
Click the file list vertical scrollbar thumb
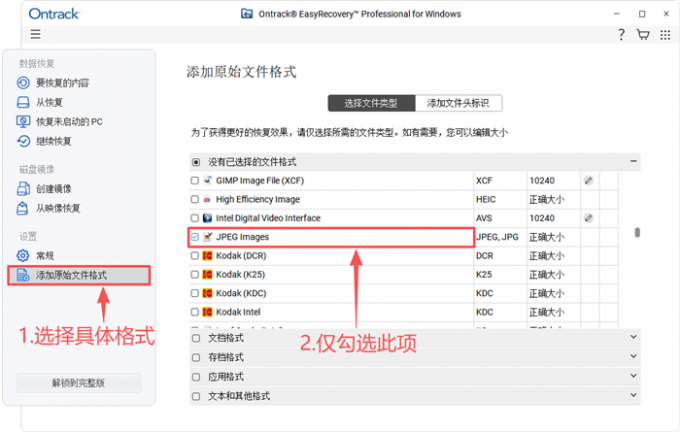tap(637, 232)
